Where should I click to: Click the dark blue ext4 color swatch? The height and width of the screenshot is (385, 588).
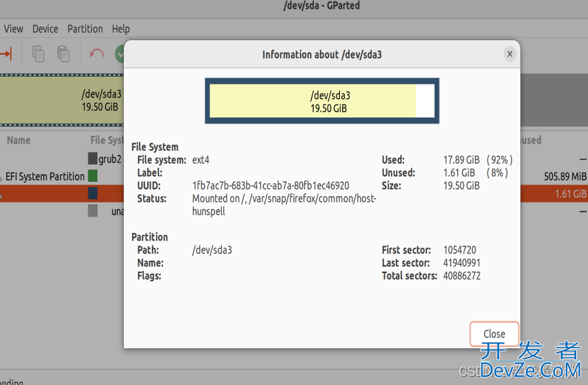click(x=93, y=194)
